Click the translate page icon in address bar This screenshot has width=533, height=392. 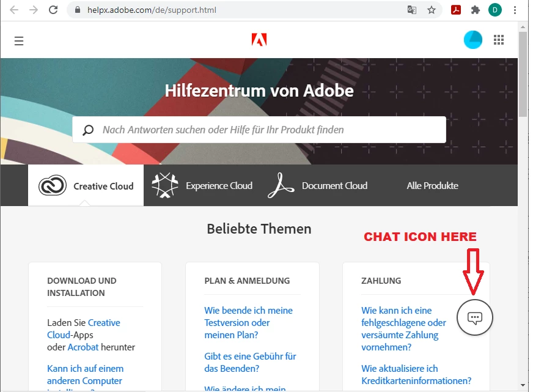(x=411, y=10)
